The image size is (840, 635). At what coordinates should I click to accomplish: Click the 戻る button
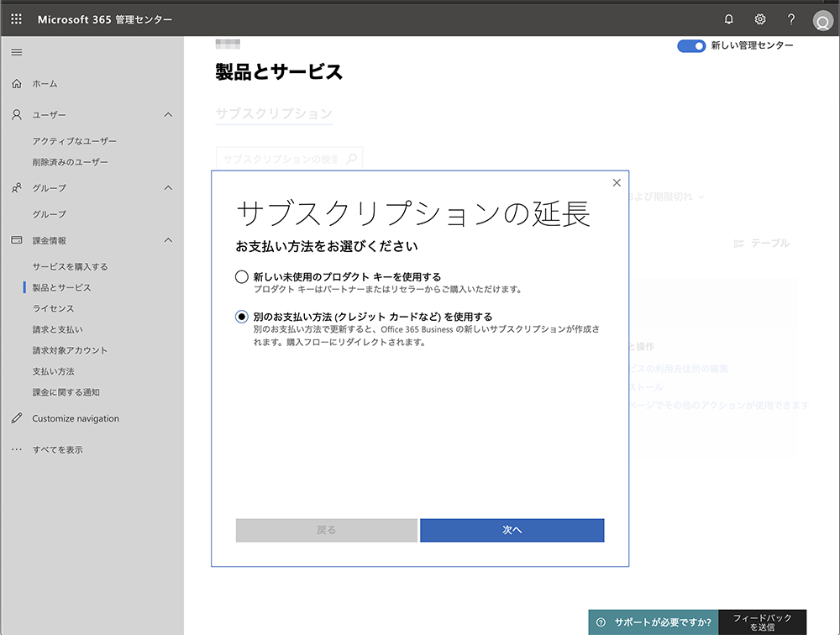click(x=326, y=530)
